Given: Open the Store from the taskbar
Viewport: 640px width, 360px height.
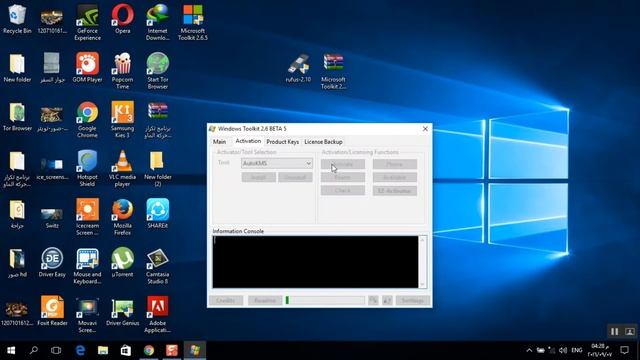Looking at the screenshot, I should point(126,350).
